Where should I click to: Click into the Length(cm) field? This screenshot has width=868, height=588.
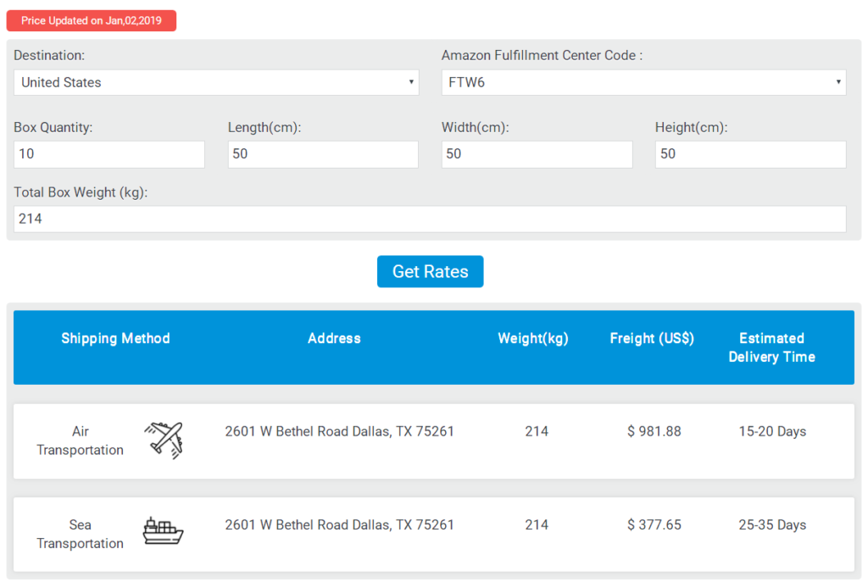(323, 154)
